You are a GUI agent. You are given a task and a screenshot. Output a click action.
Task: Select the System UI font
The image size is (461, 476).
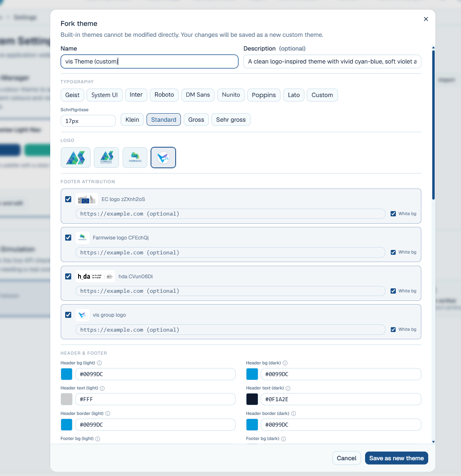(x=104, y=95)
